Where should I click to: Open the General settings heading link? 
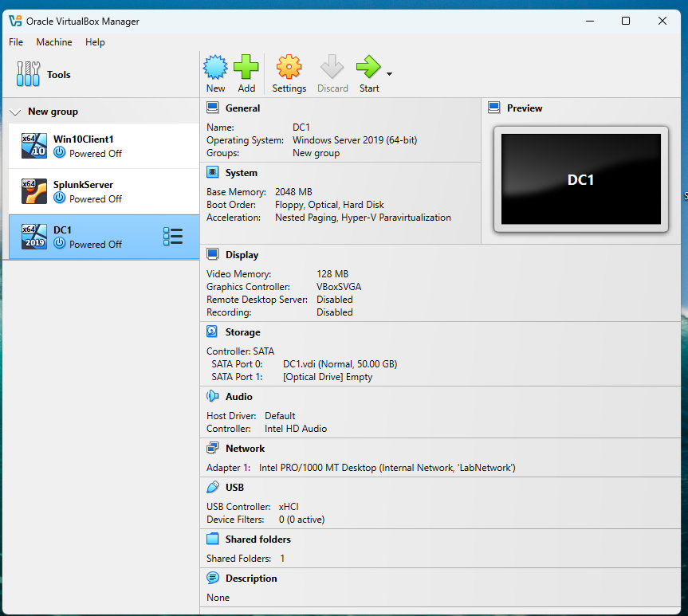point(242,108)
